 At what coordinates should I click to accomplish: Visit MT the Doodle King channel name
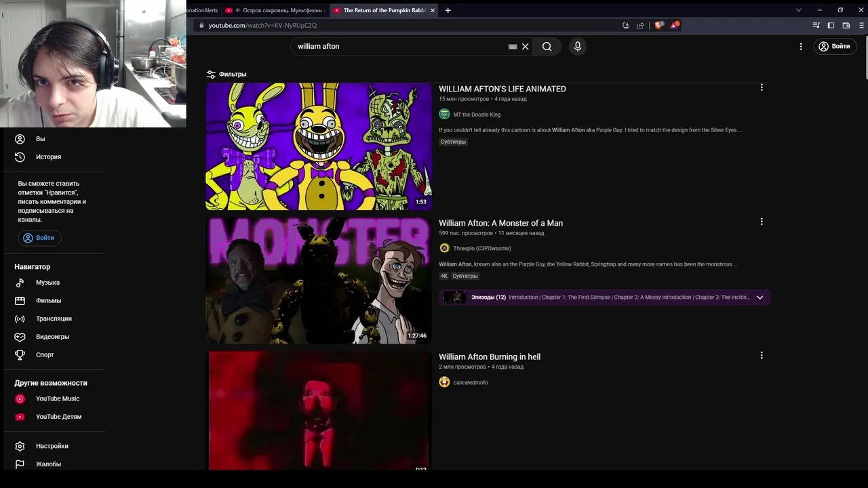point(477,115)
